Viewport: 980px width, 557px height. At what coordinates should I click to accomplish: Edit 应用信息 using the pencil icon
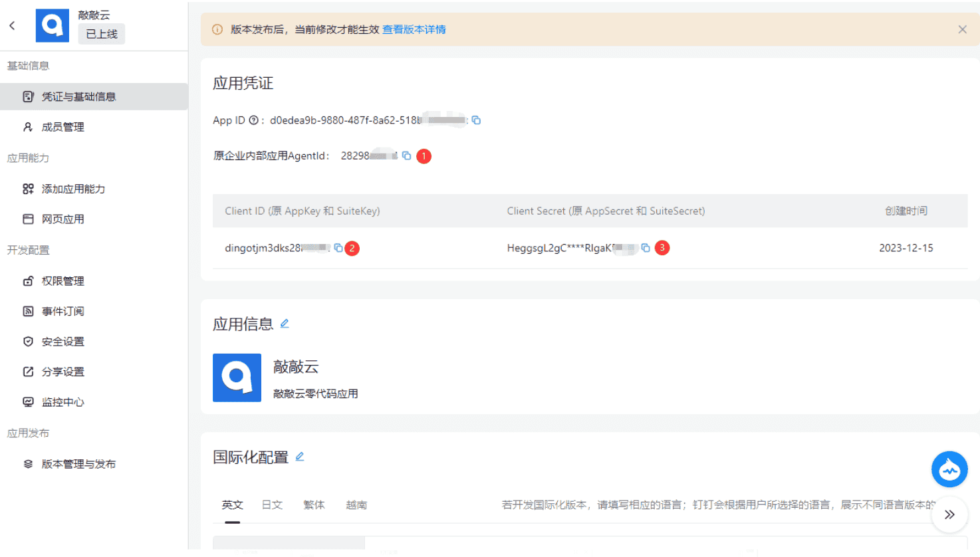(x=285, y=323)
